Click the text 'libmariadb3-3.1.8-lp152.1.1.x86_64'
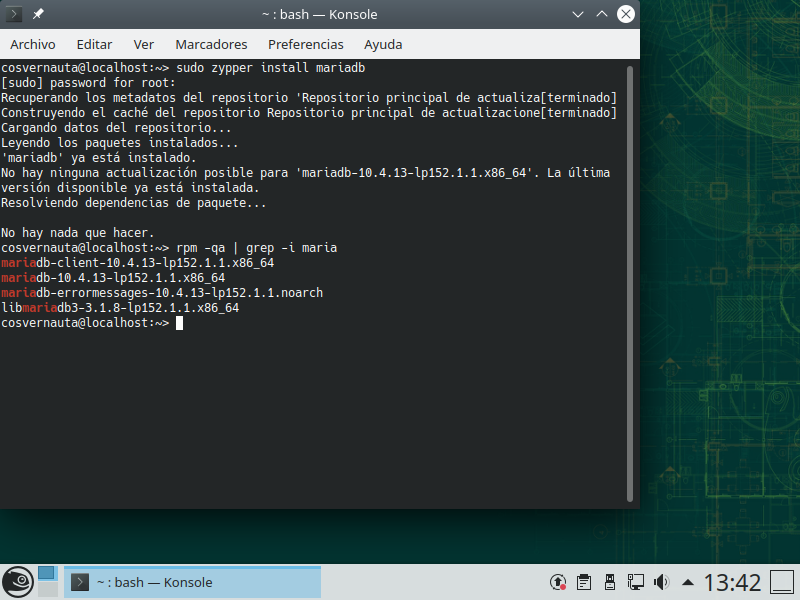800x600 pixels. 120,308
